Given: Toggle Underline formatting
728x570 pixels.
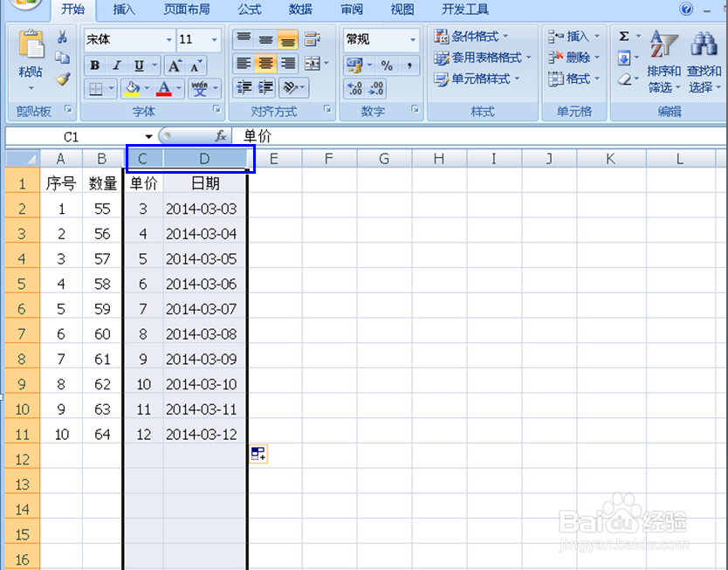Looking at the screenshot, I should [139, 65].
